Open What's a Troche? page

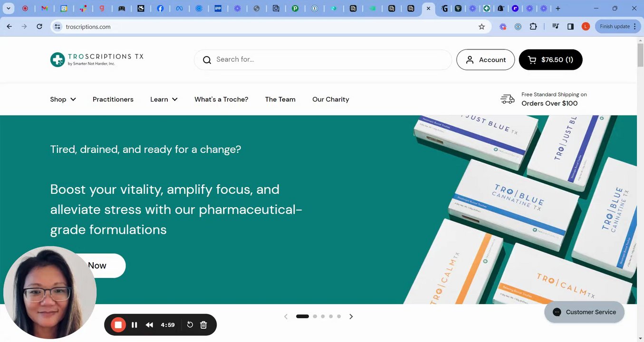[x=221, y=99]
